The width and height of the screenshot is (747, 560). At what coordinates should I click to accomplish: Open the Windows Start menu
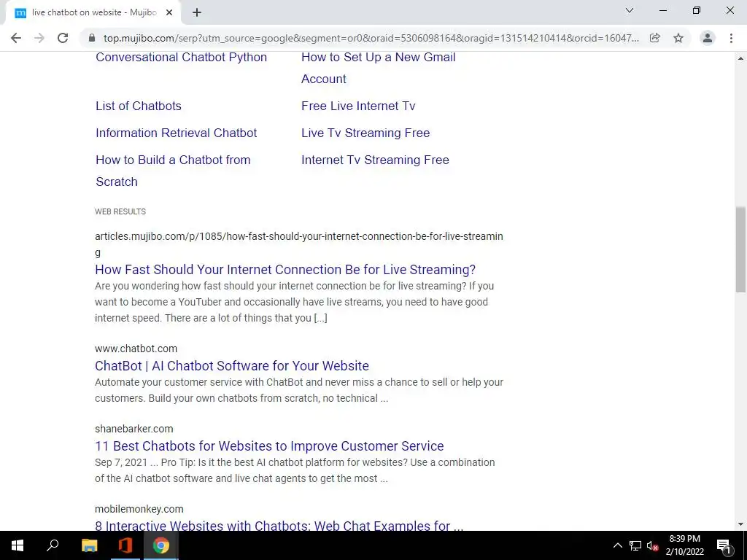tap(18, 545)
